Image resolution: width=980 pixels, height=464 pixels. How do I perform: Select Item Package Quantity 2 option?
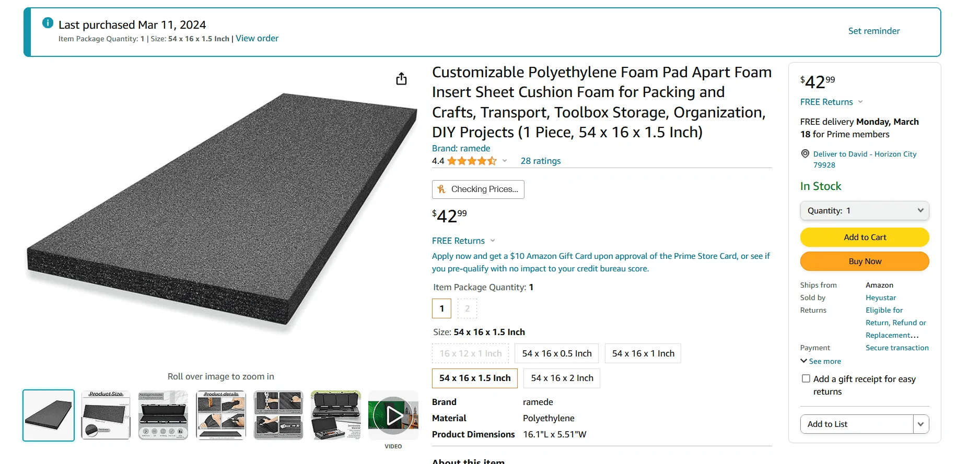pos(468,308)
